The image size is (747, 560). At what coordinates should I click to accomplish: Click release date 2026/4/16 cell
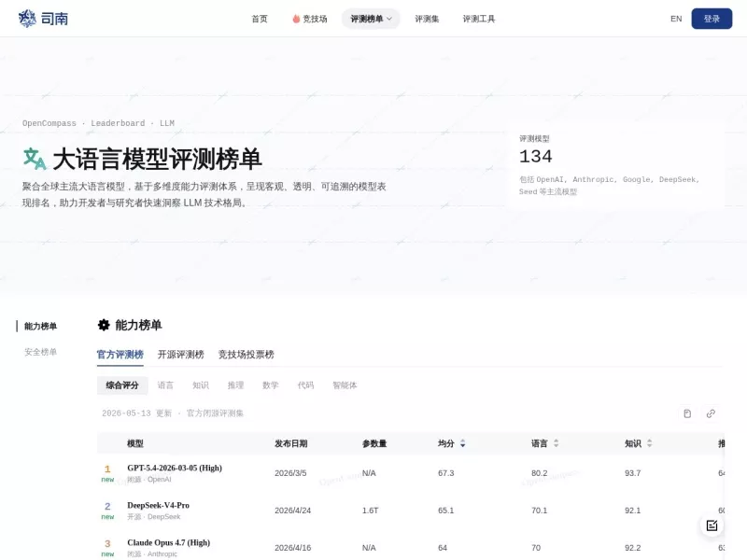tap(292, 548)
